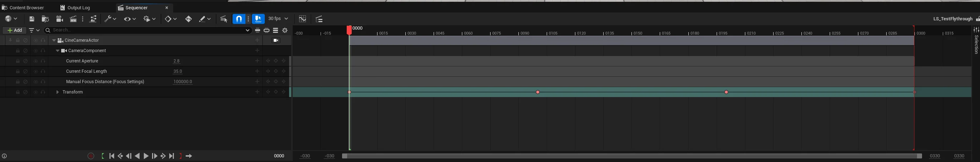Add key to Current Aperture track
Screen dimensions: 980x162
[x=276, y=61]
